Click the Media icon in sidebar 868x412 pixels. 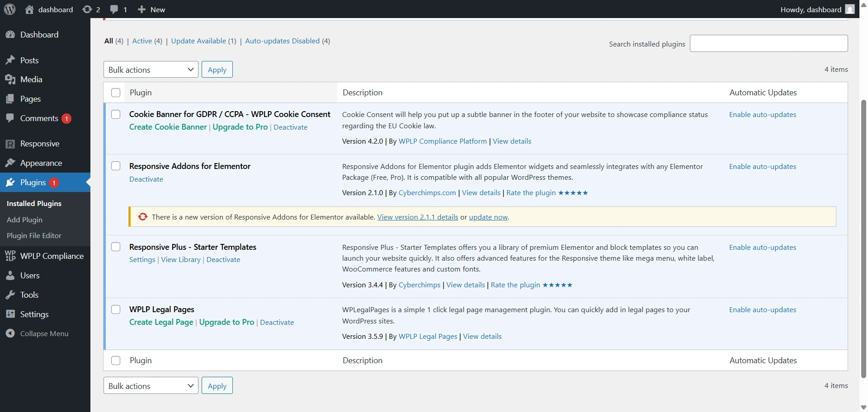(10, 80)
